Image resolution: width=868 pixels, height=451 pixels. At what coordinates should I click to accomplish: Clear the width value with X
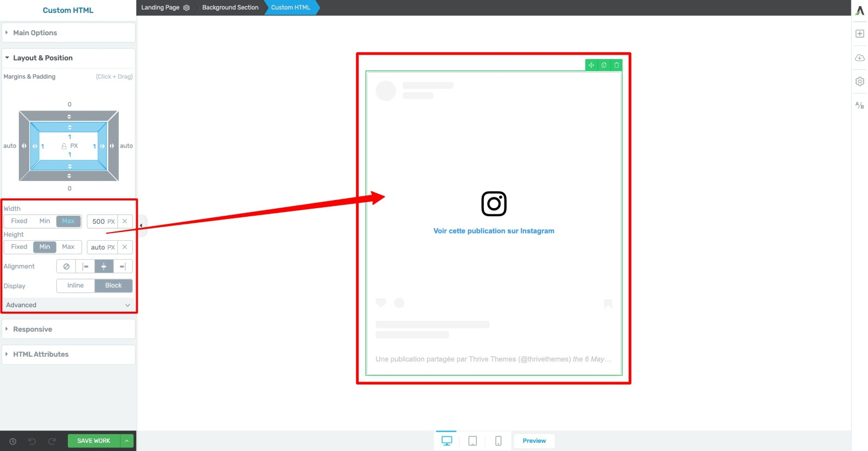click(x=125, y=221)
